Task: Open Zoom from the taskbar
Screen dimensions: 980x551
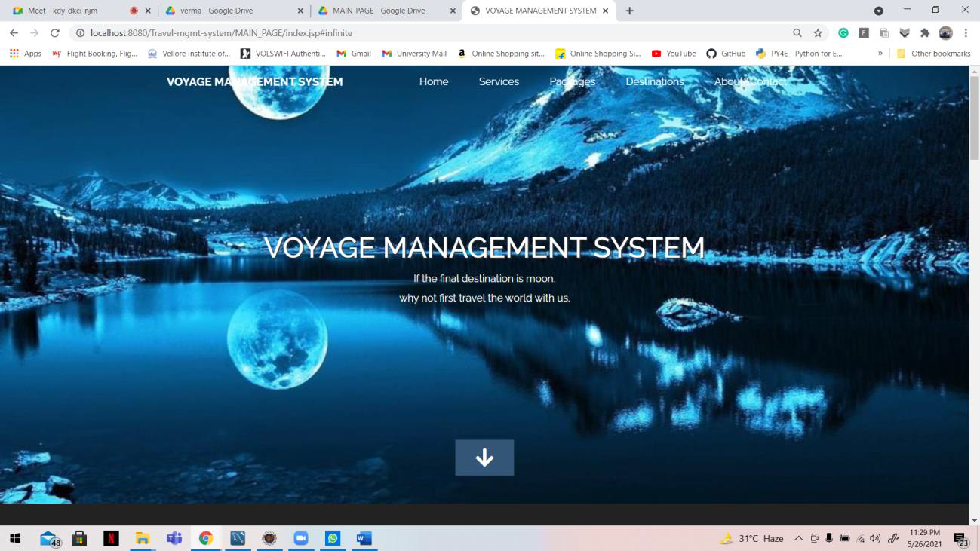Action: click(301, 538)
